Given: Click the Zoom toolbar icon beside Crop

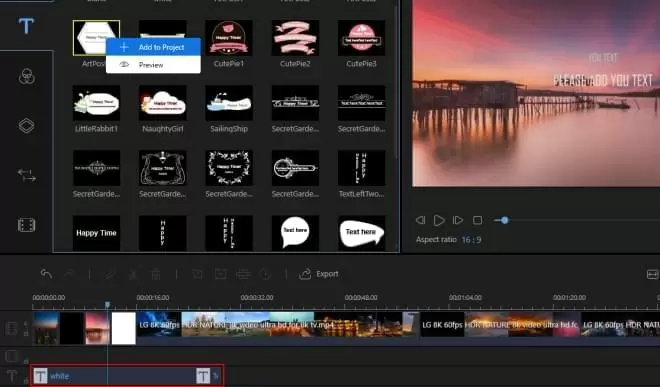Looking at the screenshot, I should click(221, 274).
